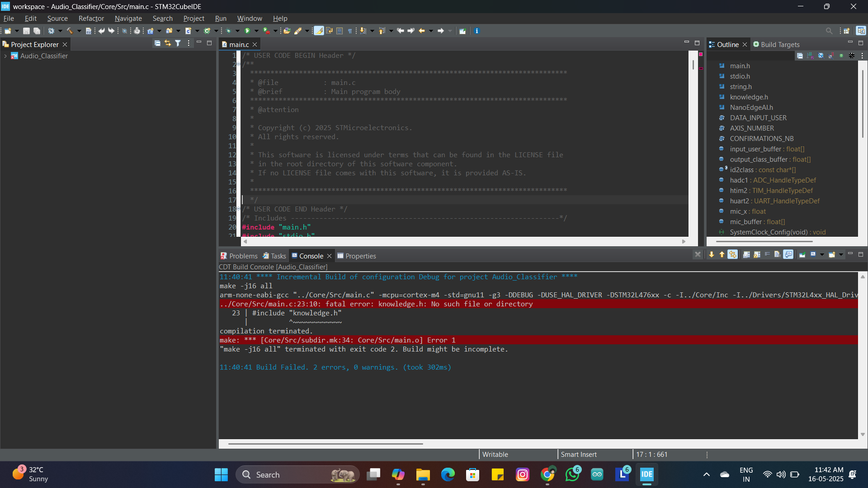868x488 pixels.
Task: Open the Run button dropdown arrow
Action: click(257, 31)
